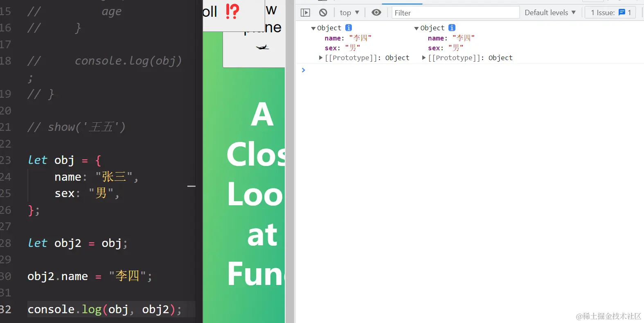Viewport: 644px width, 323px height.
Task: Click code line name: "张三"
Action: (x=96, y=177)
